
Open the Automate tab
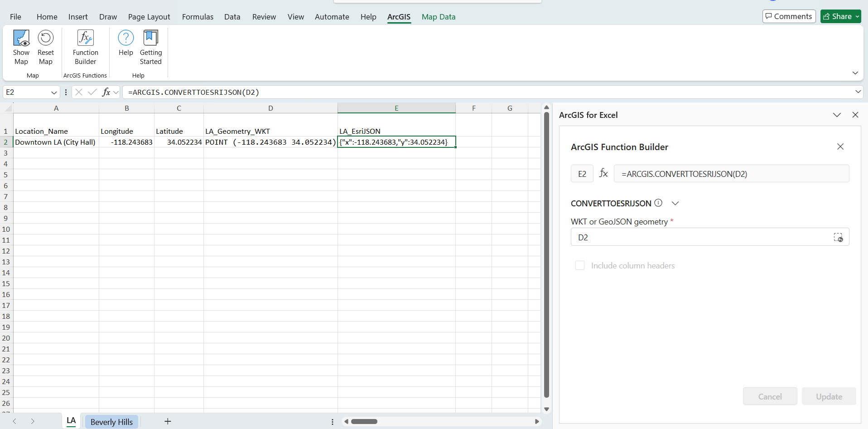tap(332, 17)
